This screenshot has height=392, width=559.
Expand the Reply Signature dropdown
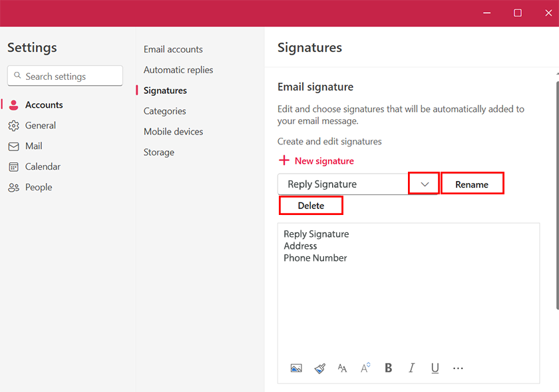click(x=424, y=184)
